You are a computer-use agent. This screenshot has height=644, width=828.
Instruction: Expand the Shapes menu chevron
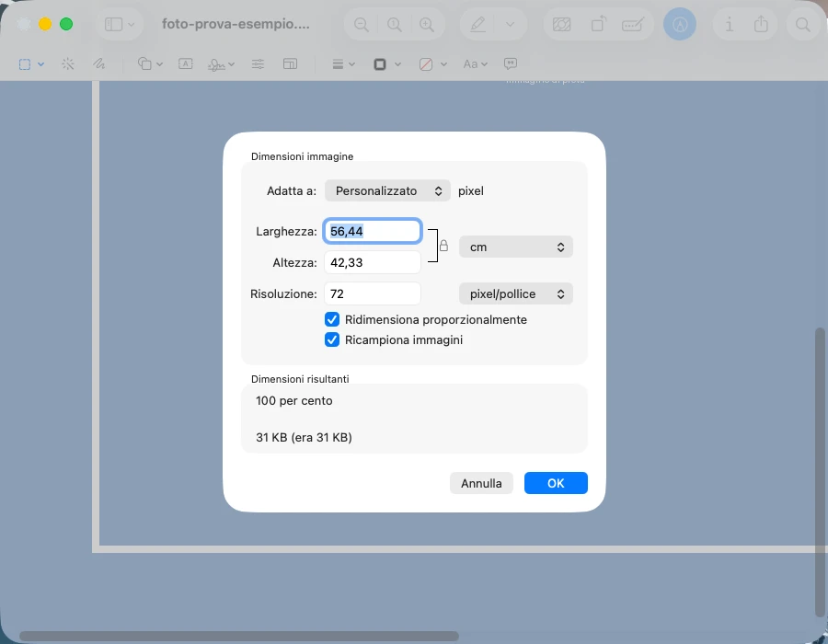click(x=159, y=64)
